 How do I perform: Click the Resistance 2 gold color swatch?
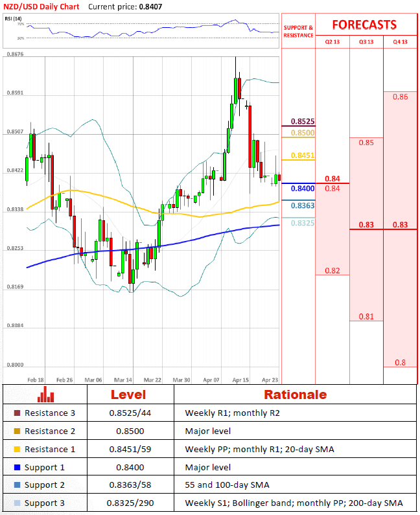(17, 431)
